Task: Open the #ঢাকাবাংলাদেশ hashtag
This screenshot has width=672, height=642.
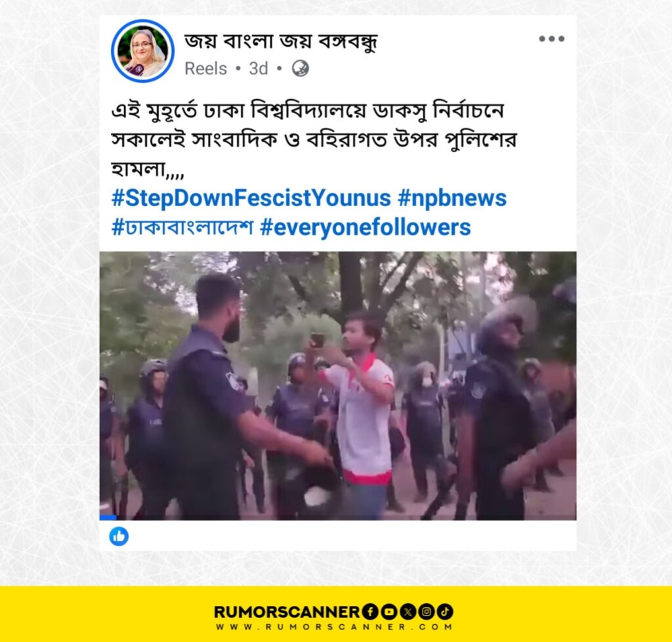Action: [182, 227]
